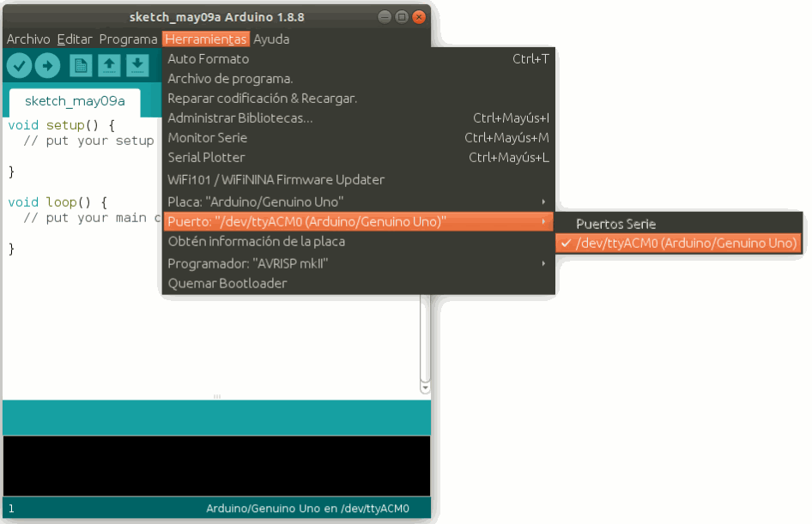This screenshot has width=812, height=524.
Task: Open WiFi101 / WiFiNINA Firmware Updater
Action: click(358, 179)
